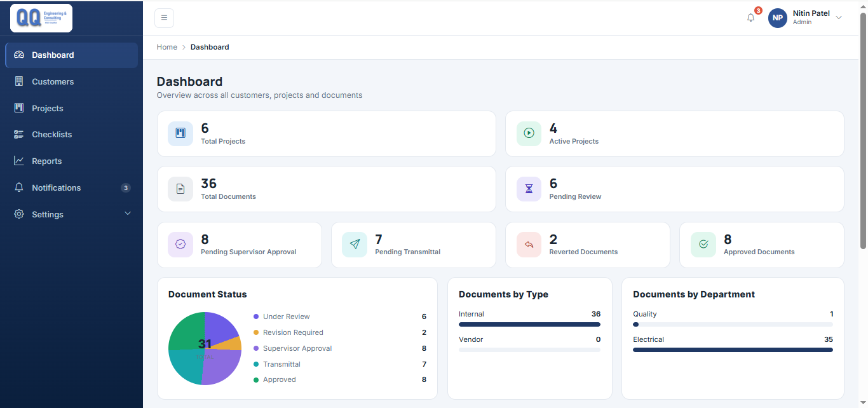Click the Approved green legend dot
Viewport: 868px width, 408px height.
point(256,379)
